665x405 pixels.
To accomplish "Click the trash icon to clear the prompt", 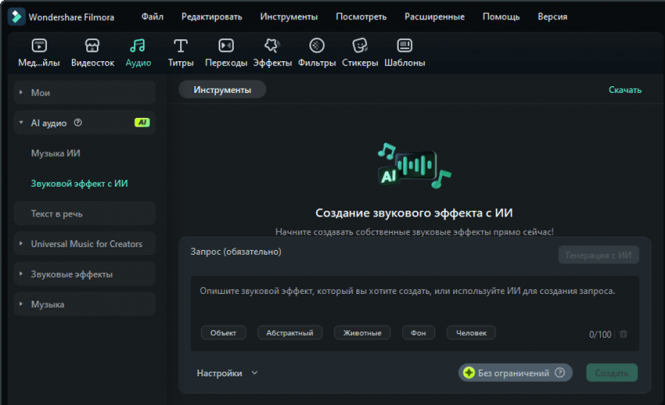I will (x=623, y=334).
